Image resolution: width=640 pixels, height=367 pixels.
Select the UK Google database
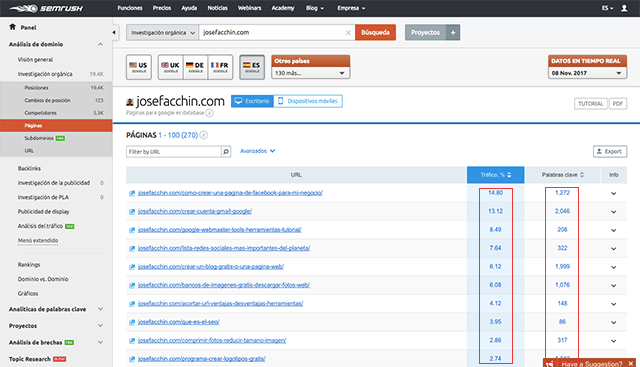pyautogui.click(x=171, y=67)
